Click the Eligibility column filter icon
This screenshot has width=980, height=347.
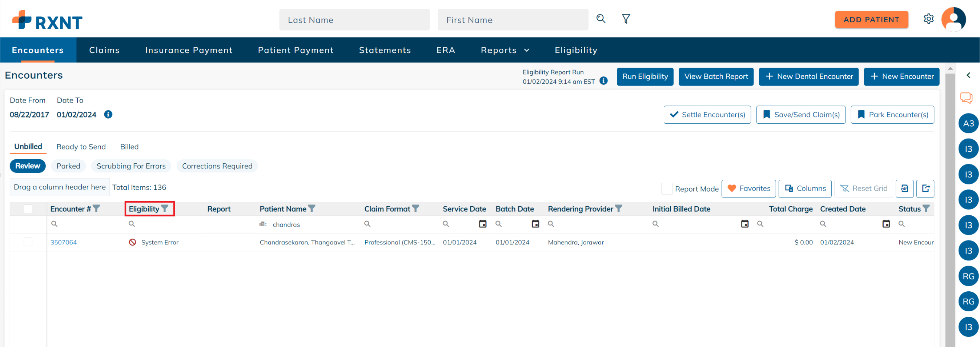coord(165,208)
